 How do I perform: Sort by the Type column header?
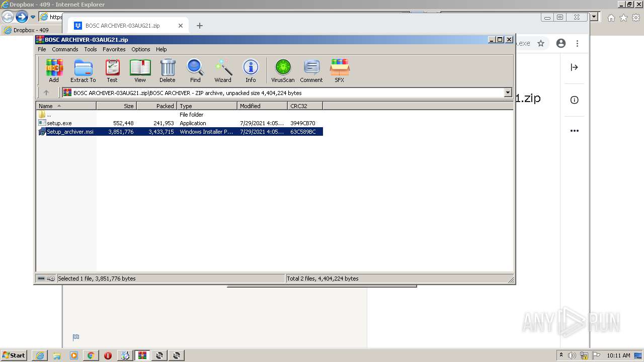207,106
